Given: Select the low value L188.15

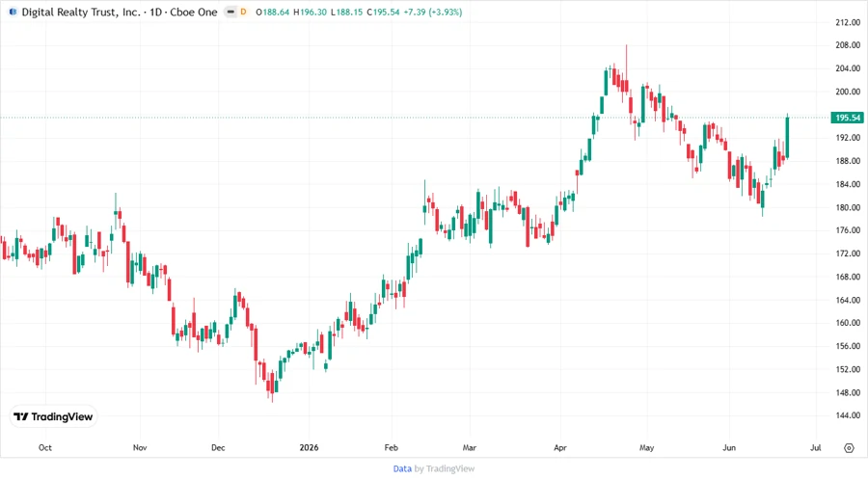Looking at the screenshot, I should [x=346, y=12].
